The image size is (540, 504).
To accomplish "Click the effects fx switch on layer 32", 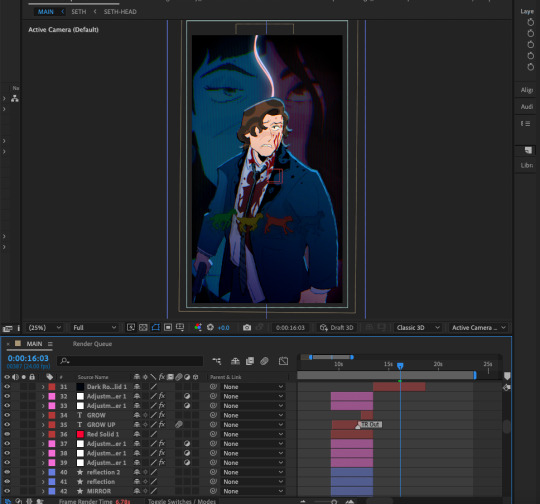I will (162, 396).
